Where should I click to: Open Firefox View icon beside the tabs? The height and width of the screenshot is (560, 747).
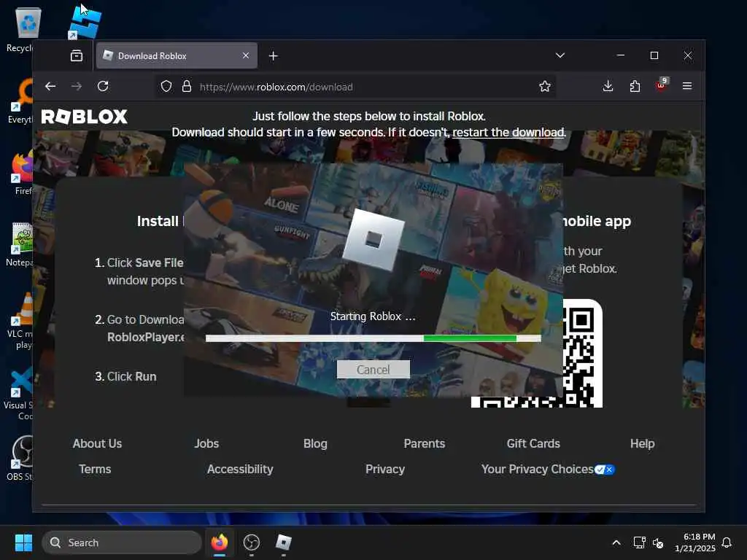click(x=76, y=55)
